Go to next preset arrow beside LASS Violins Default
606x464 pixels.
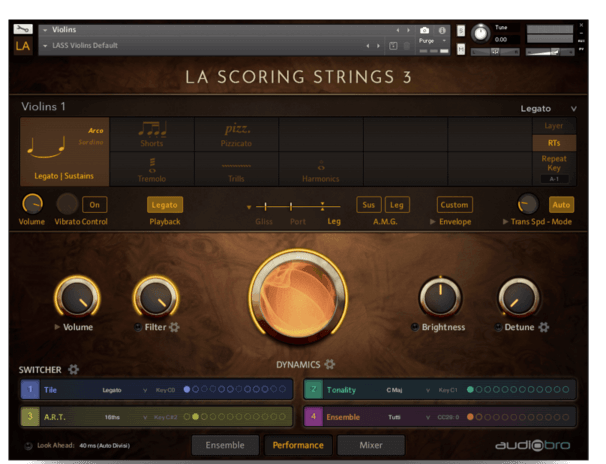coord(378,46)
